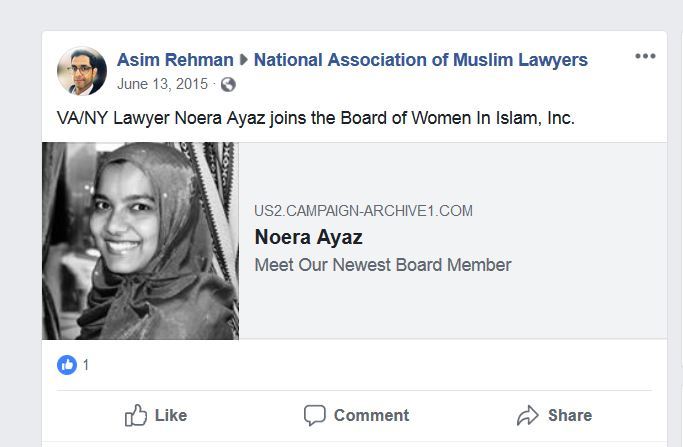Click the Share arrow icon
The image size is (683, 447).
(528, 415)
